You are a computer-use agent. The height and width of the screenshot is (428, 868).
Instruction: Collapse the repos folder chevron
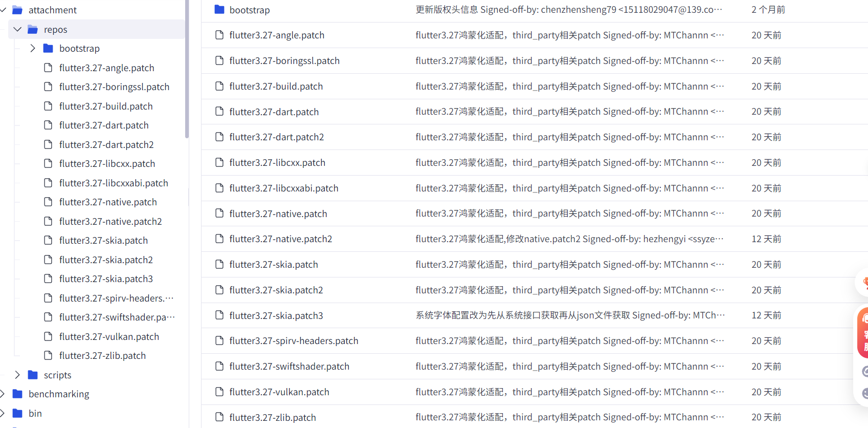point(17,29)
